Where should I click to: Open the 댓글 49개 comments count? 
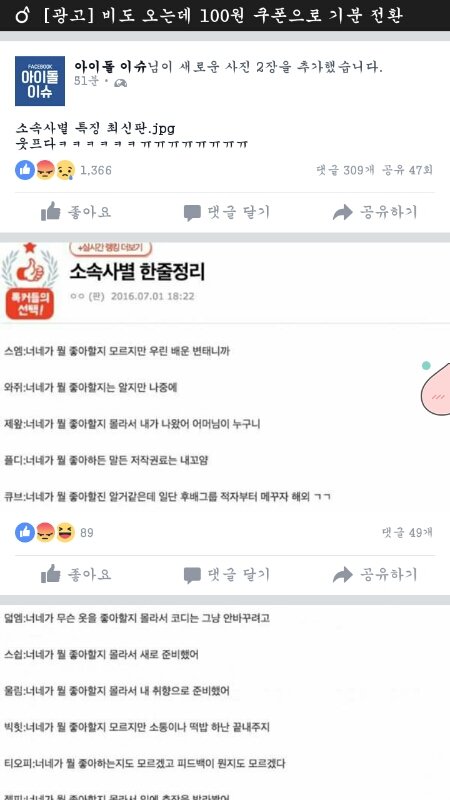pos(408,533)
